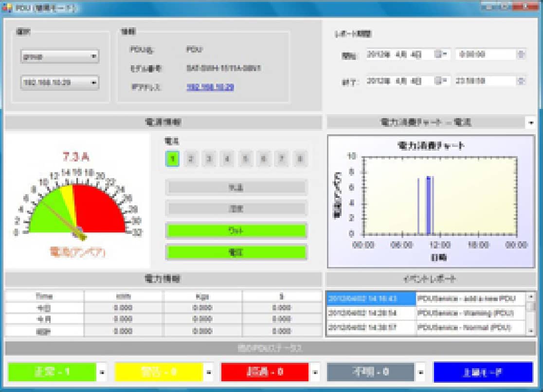Select the 14:28:54 Warning event row
The height and width of the screenshot is (392, 543).
[x=426, y=313]
